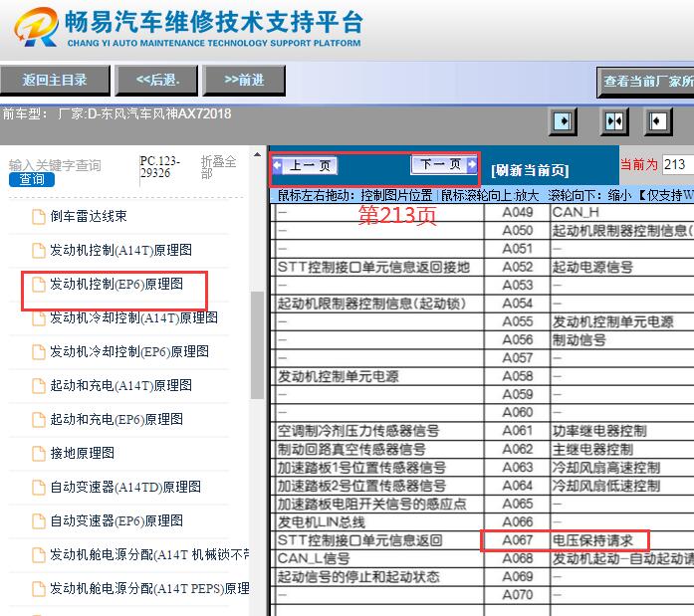
Task: Click 折叠全部 to collapse the tree
Action: [218, 167]
